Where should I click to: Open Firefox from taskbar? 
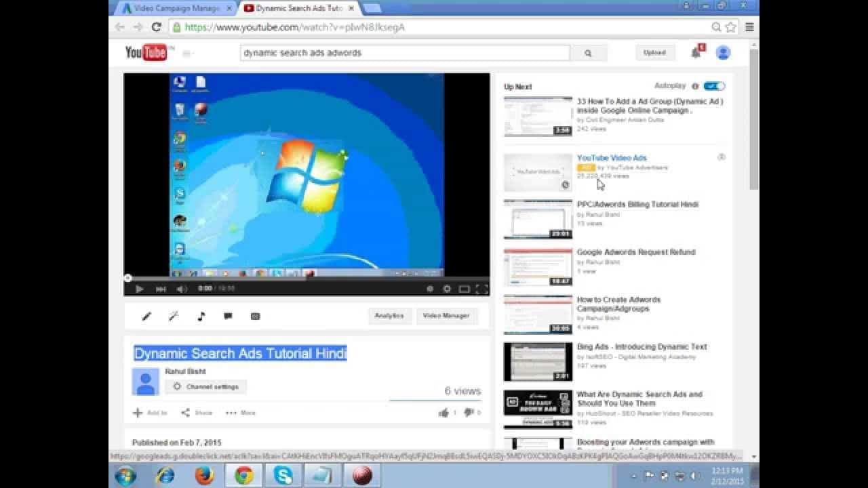[x=204, y=476]
